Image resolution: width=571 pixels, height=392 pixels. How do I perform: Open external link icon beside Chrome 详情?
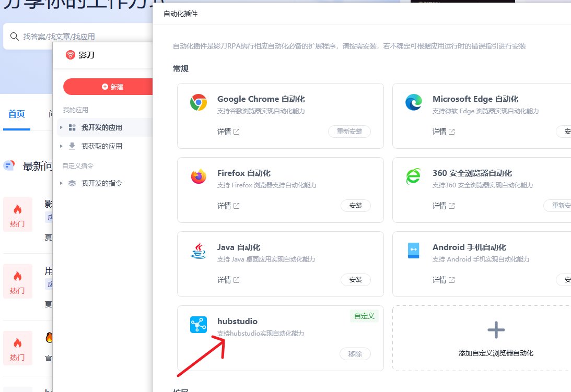236,132
